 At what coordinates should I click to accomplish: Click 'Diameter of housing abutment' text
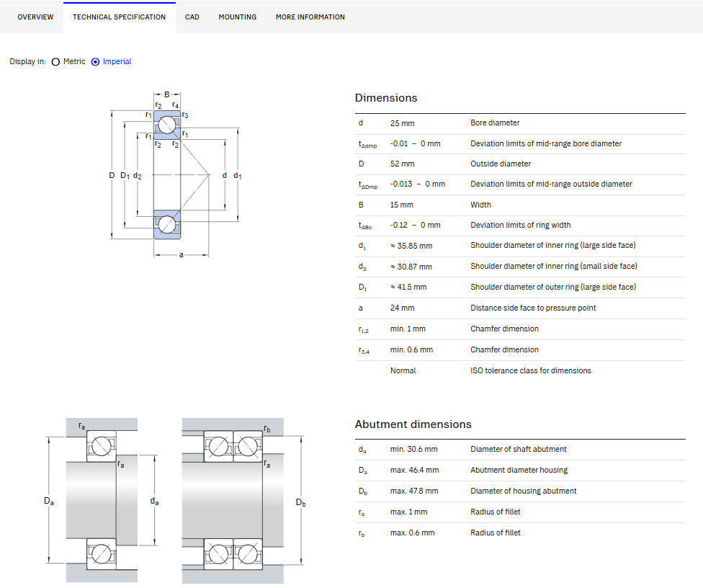pyautogui.click(x=523, y=491)
